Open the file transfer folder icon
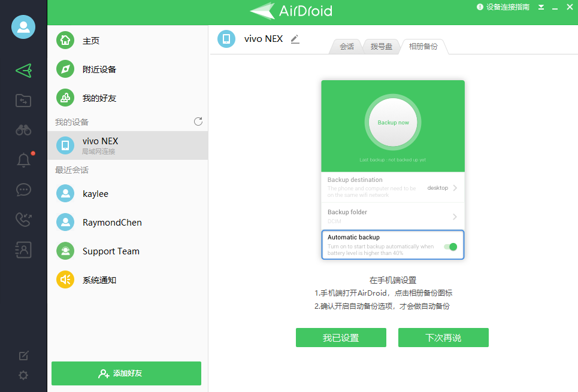The image size is (578, 392). (x=23, y=101)
